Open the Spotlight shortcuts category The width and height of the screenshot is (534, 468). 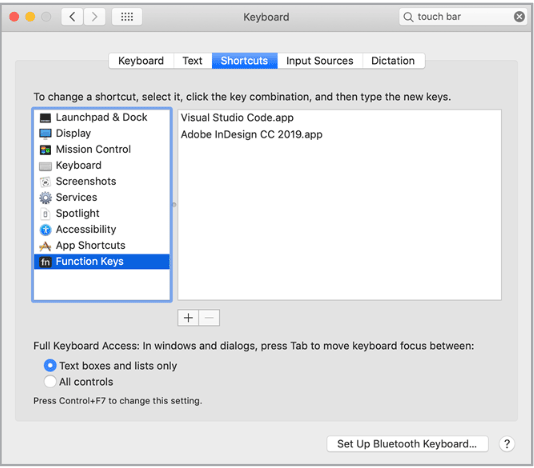click(101, 213)
